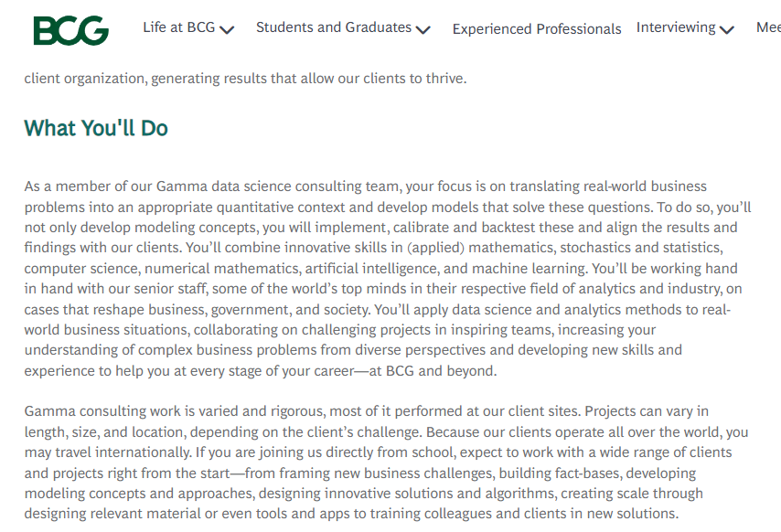The image size is (781, 532).
Task: Click the "What You'll Do" heading
Action: point(96,128)
